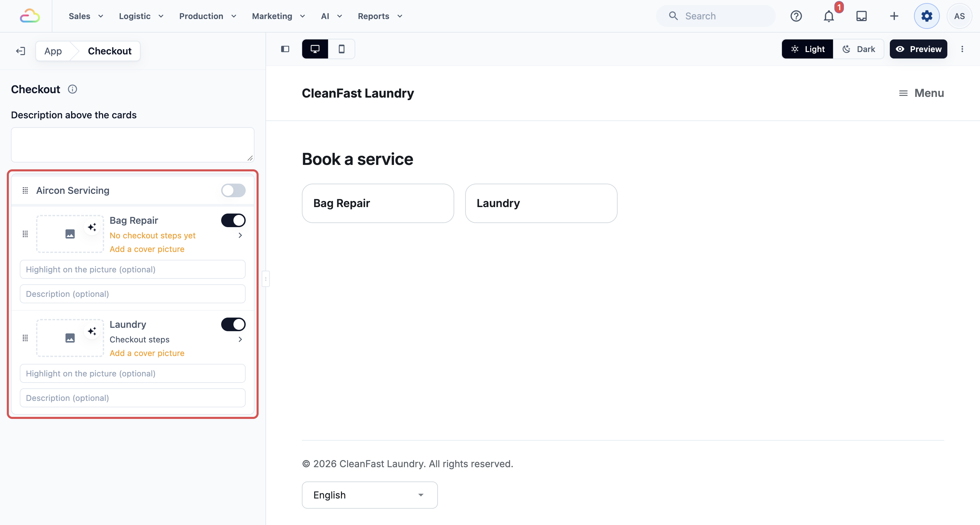Click the Laundry drag handle
980x525 pixels.
pyautogui.click(x=25, y=338)
